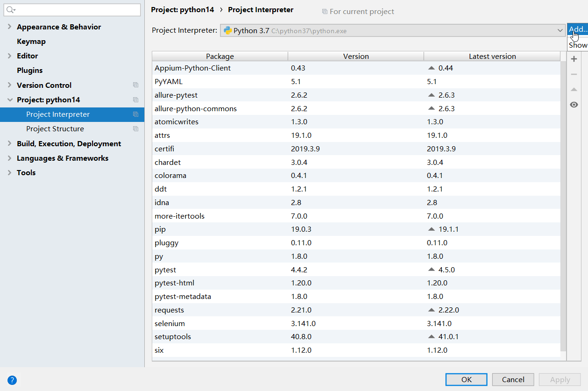588x391 pixels.
Task: Click the help question mark icon
Action: pos(12,380)
